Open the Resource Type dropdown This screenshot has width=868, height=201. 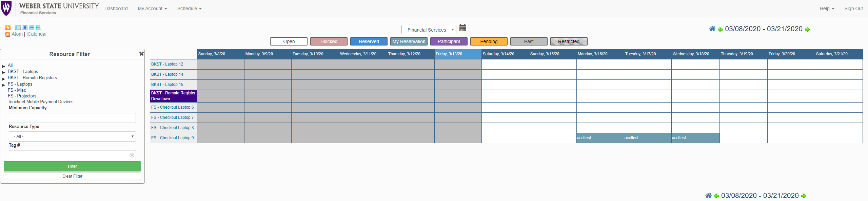click(72, 136)
